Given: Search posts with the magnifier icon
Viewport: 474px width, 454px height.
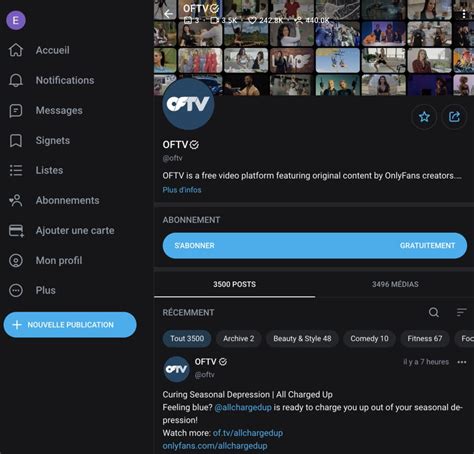Looking at the screenshot, I should click(434, 312).
